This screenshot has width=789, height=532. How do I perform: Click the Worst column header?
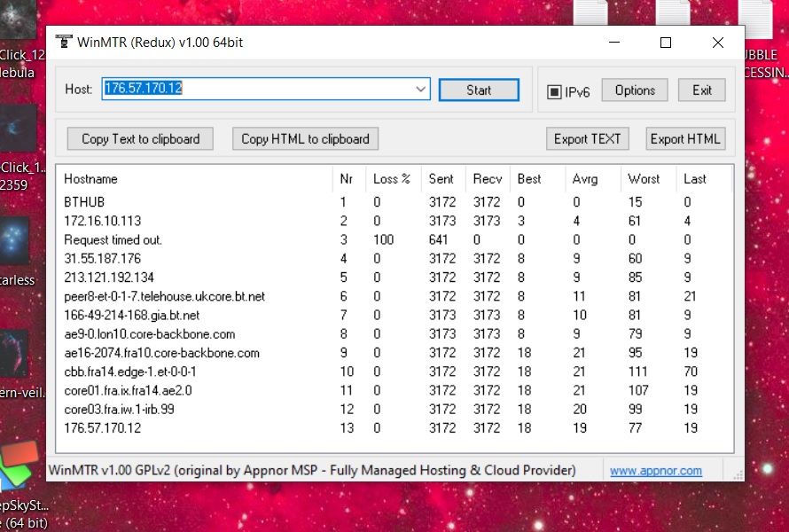644,179
